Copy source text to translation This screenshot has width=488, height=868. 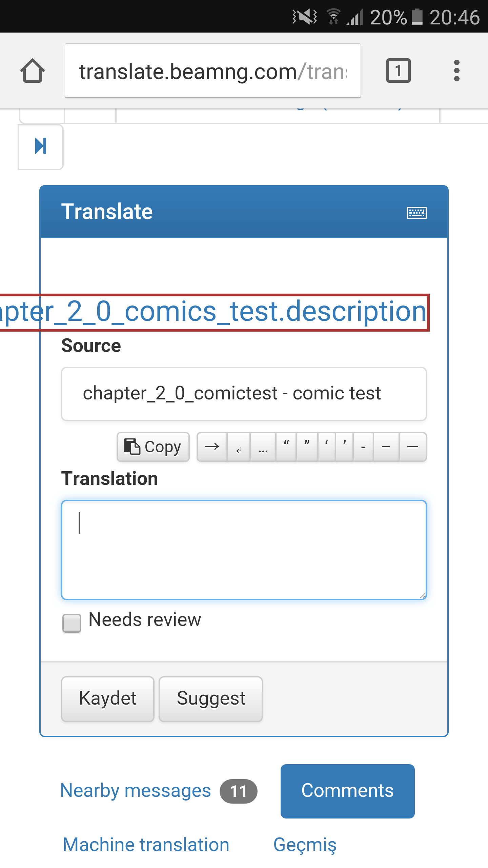click(x=153, y=447)
